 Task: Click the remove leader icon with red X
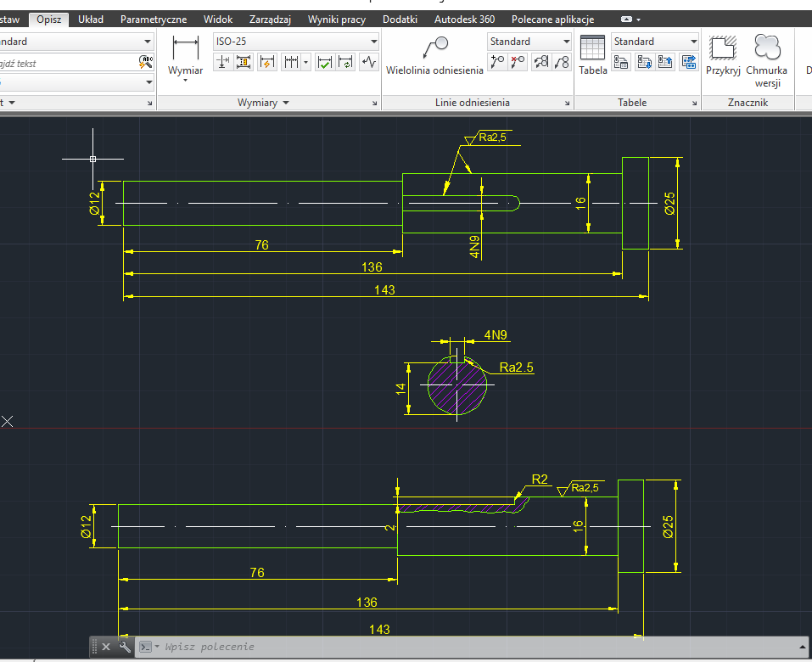(518, 62)
